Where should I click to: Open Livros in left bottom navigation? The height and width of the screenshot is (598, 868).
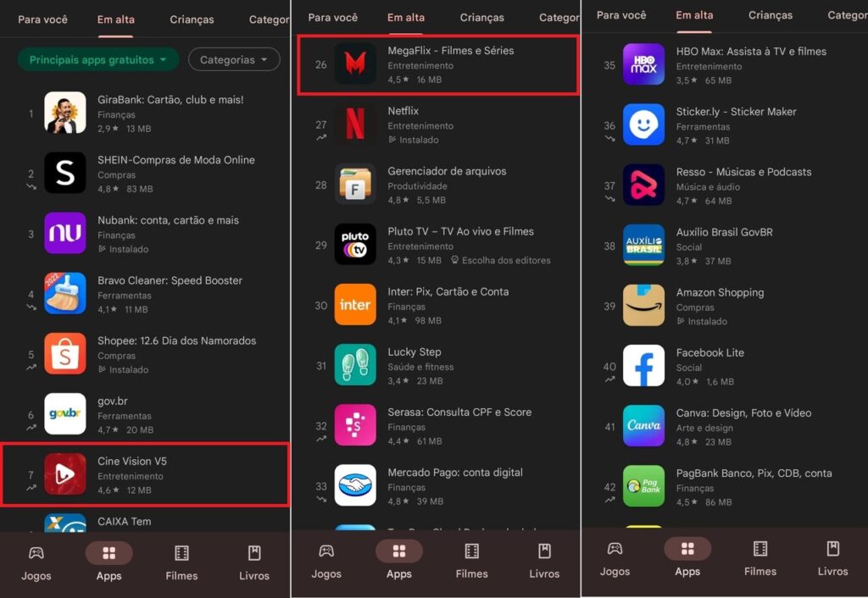[x=254, y=562]
